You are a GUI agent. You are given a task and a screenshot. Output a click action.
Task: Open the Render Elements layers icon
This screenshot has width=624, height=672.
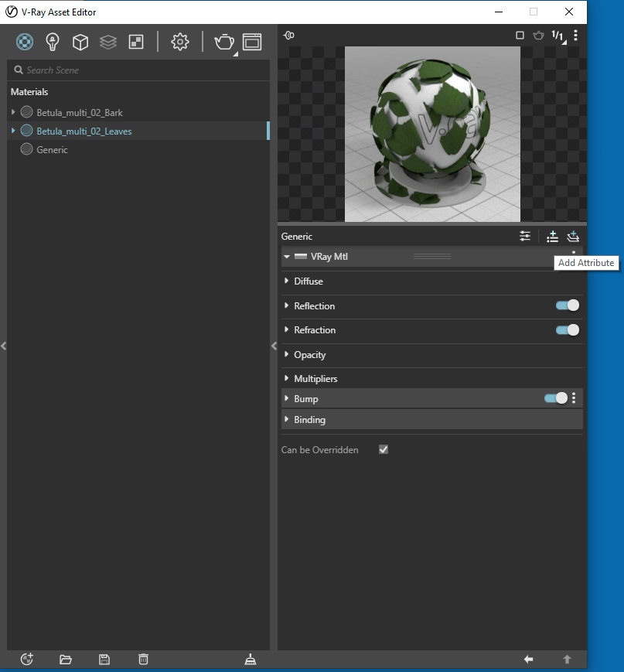click(108, 42)
